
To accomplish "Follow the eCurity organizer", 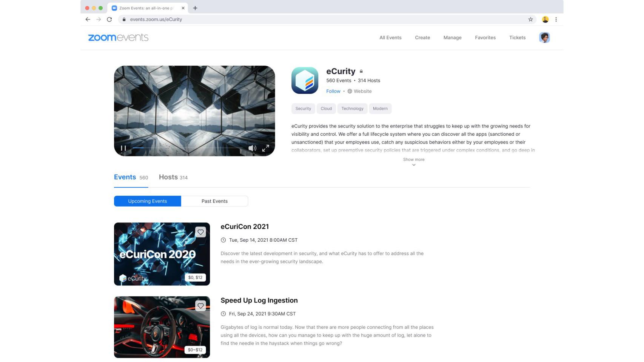I will click(x=333, y=91).
